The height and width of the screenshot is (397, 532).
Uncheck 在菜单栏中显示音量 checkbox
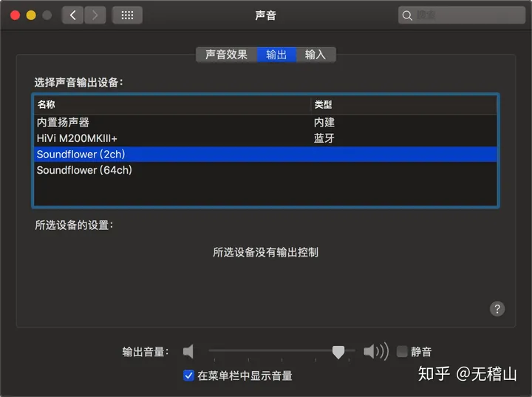pyautogui.click(x=188, y=376)
